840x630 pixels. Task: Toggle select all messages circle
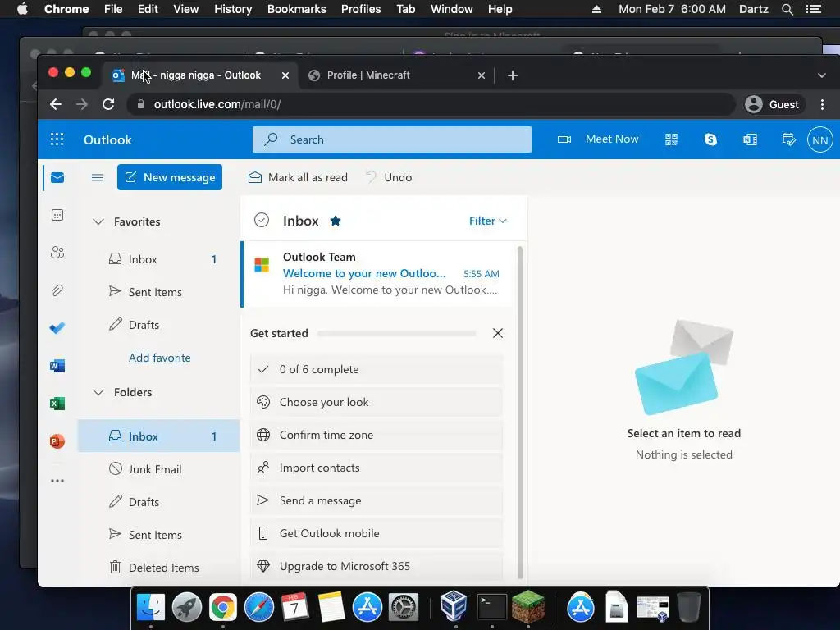pos(262,220)
